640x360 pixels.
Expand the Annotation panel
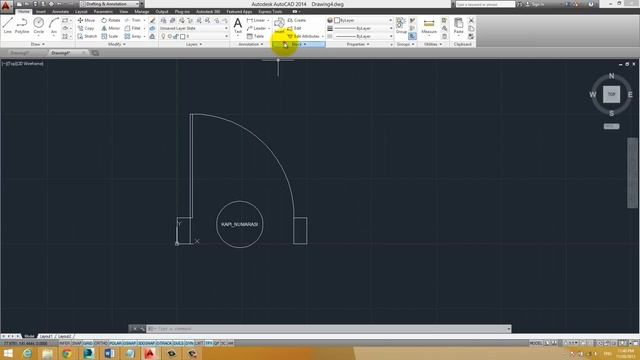[x=250, y=44]
